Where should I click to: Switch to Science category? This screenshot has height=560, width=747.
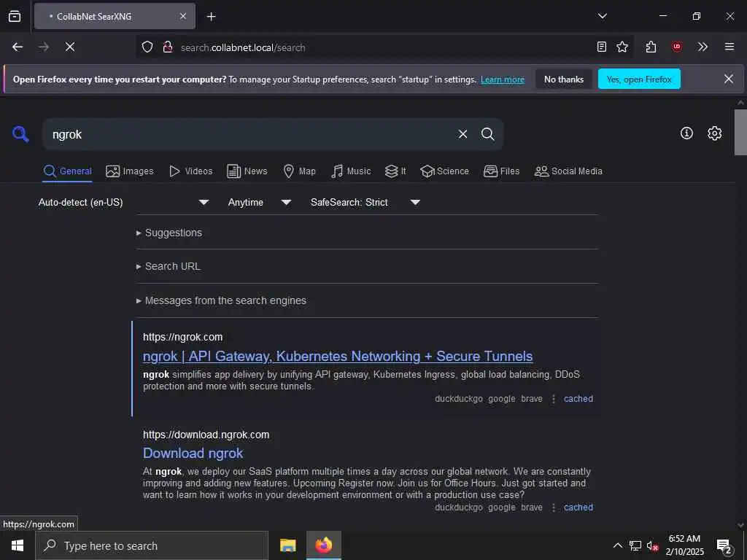click(444, 171)
